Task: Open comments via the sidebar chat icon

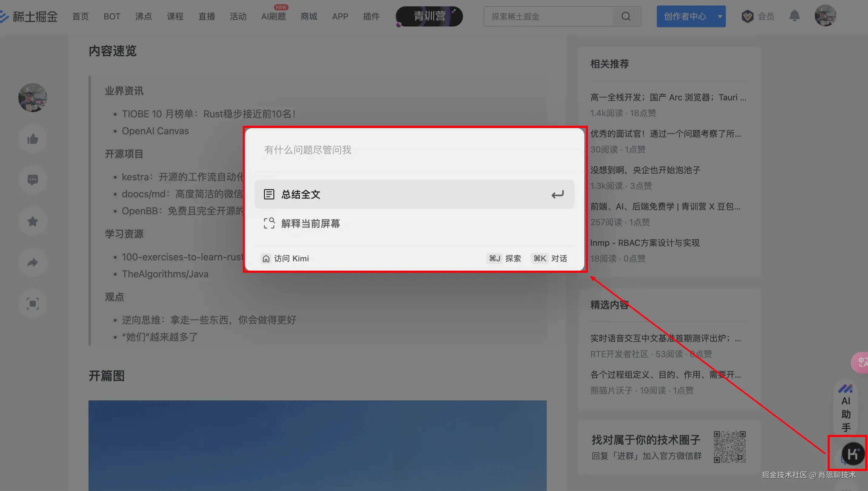Action: click(x=33, y=180)
